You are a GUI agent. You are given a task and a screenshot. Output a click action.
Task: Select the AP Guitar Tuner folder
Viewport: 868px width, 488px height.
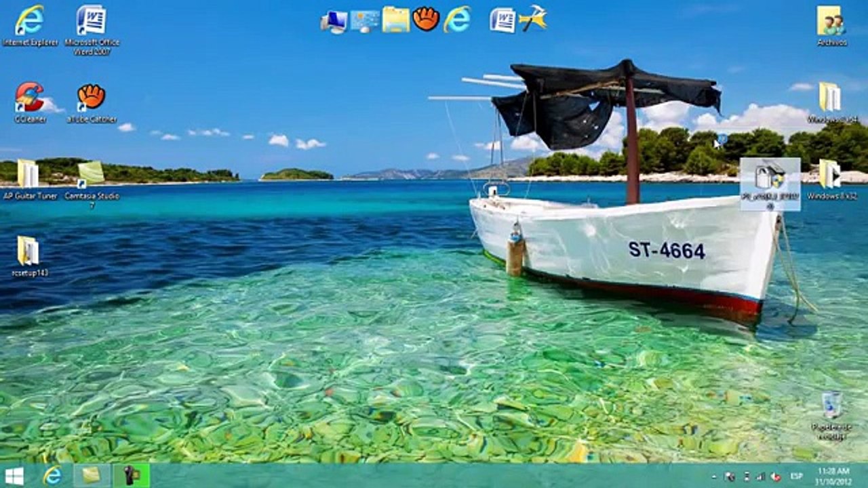pyautogui.click(x=30, y=180)
